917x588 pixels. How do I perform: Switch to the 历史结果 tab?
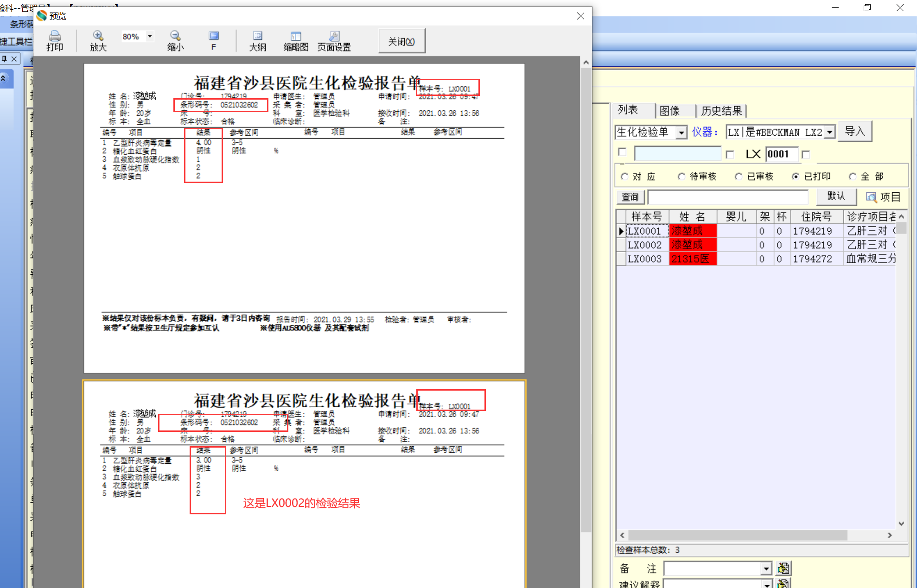pyautogui.click(x=721, y=111)
